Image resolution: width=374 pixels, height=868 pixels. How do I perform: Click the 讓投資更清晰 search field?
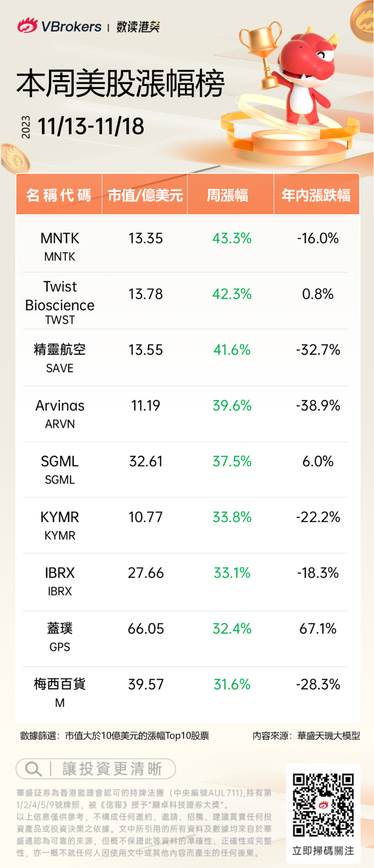point(112,769)
